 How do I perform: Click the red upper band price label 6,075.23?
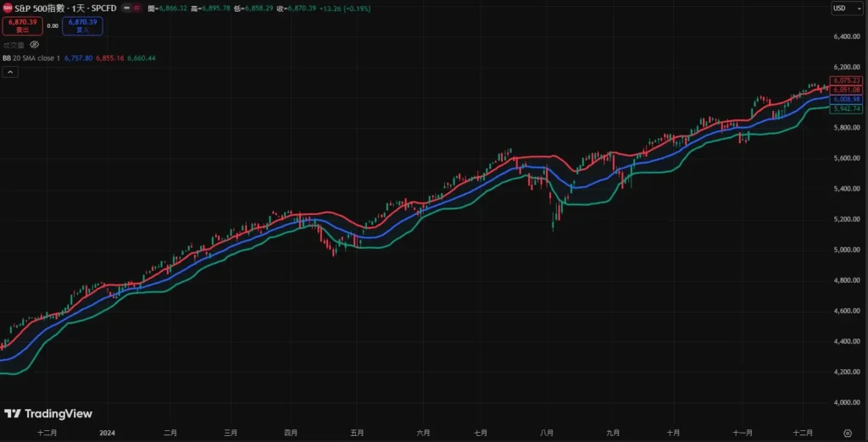[x=846, y=80]
